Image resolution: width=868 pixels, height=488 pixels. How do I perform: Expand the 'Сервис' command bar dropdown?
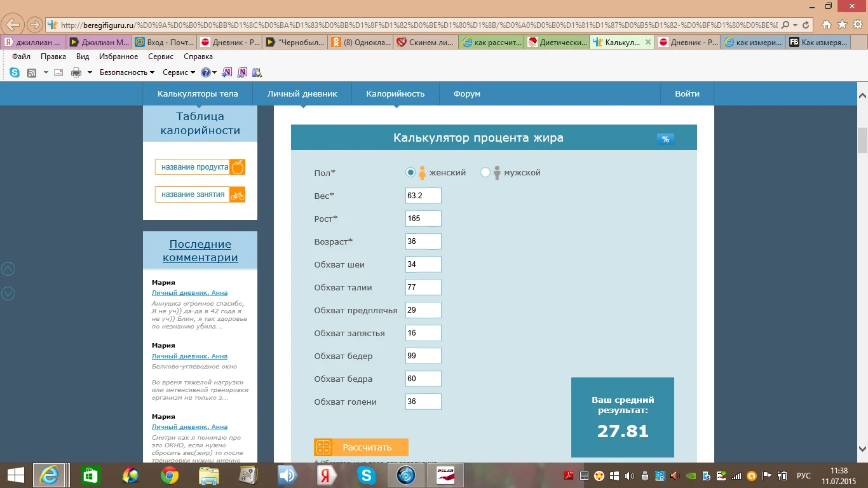pyautogui.click(x=177, y=72)
